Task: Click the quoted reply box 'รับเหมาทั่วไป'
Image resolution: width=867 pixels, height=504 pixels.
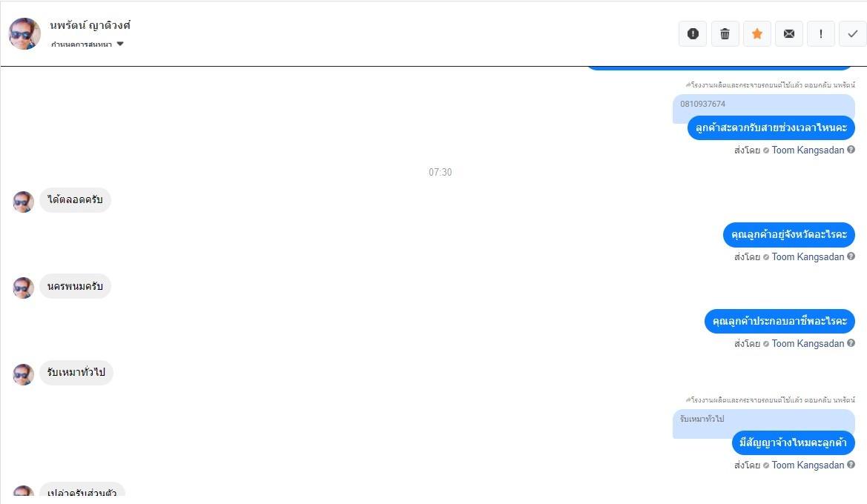Action: click(702, 420)
